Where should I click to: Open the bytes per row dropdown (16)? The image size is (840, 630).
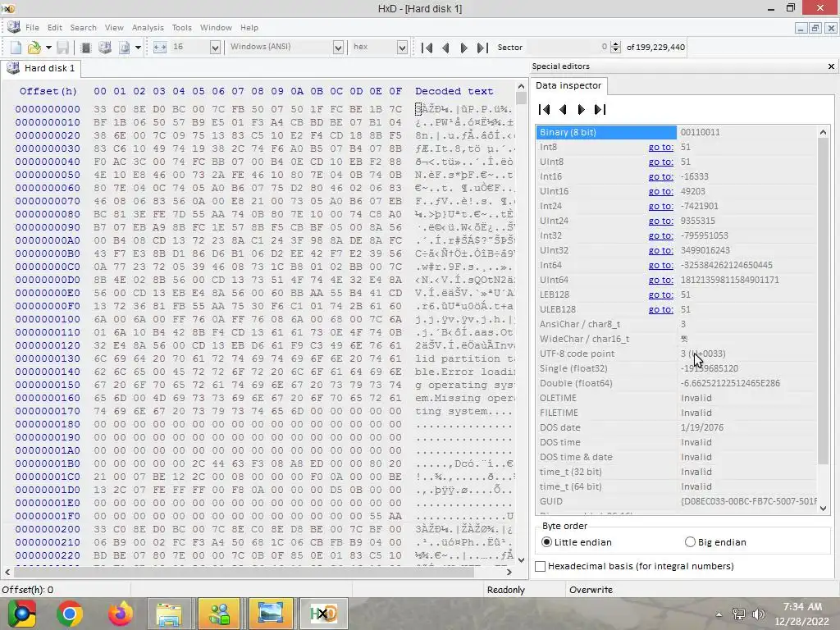click(215, 48)
